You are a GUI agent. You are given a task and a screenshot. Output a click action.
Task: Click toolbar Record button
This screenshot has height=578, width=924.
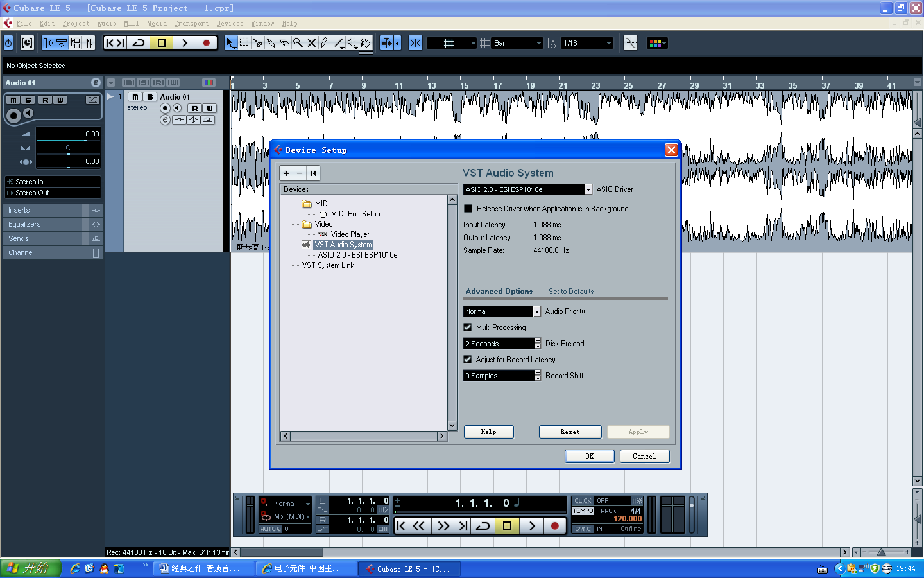click(207, 43)
